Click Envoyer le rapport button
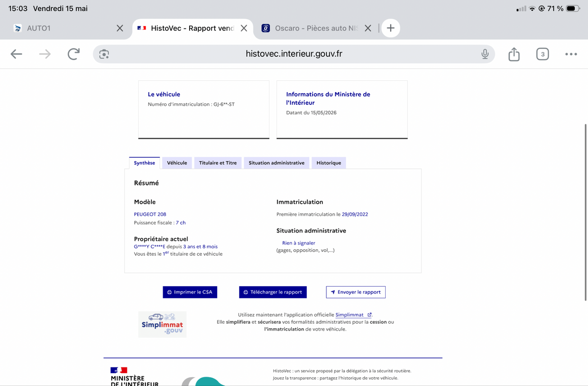 [x=356, y=292]
